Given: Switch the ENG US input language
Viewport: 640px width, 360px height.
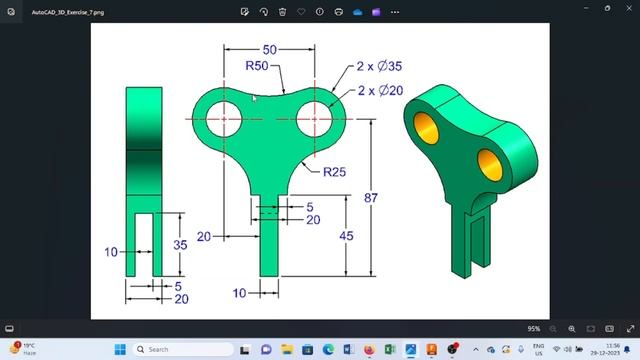Looking at the screenshot, I should [x=539, y=349].
